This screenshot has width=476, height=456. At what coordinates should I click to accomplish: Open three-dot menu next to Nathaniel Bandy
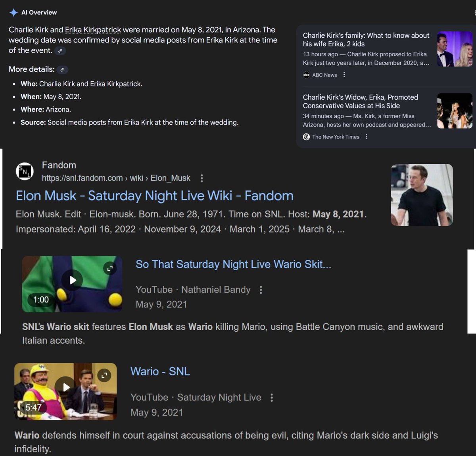tap(261, 290)
